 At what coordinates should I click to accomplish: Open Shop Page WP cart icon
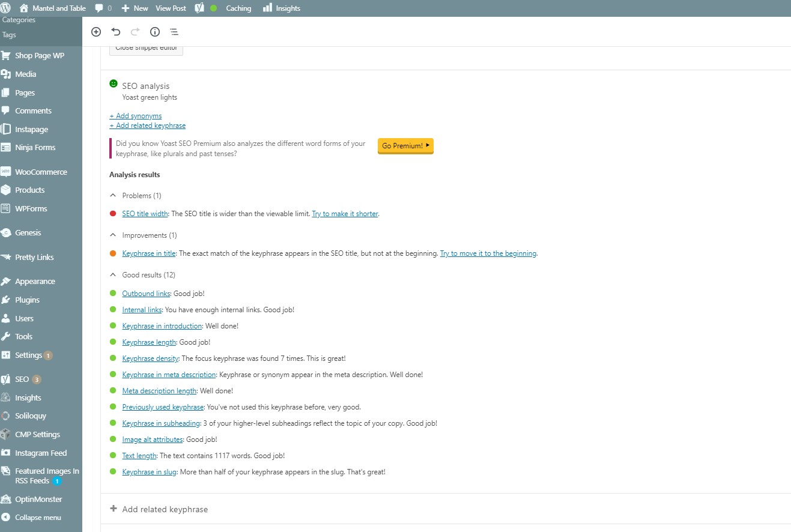[6, 55]
